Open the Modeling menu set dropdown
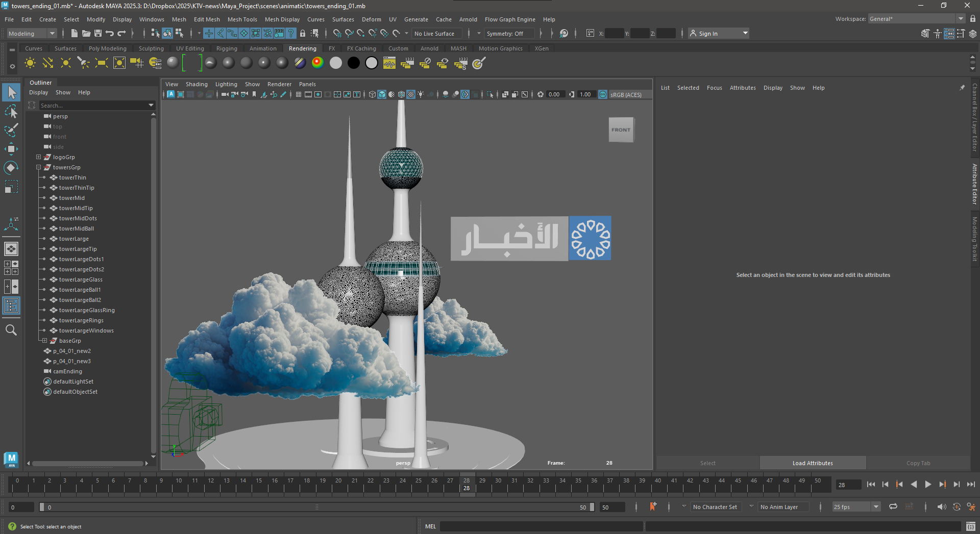This screenshot has height=534, width=980. point(32,33)
